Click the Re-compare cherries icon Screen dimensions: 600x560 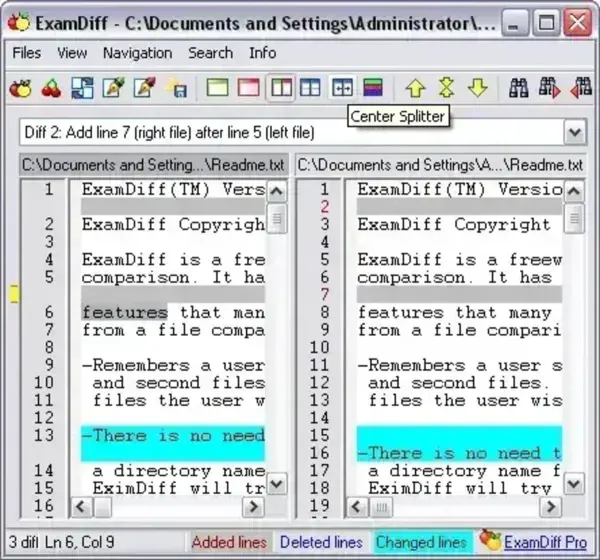pyautogui.click(x=51, y=88)
